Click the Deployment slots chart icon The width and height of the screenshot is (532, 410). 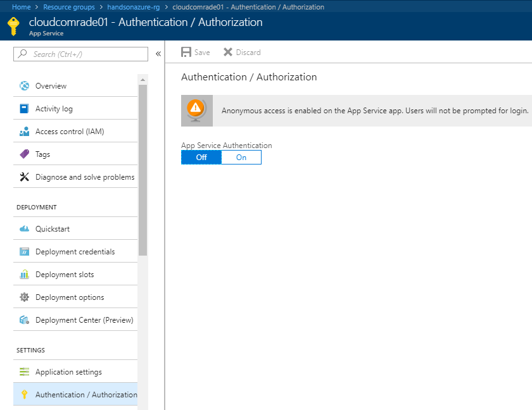(x=25, y=274)
